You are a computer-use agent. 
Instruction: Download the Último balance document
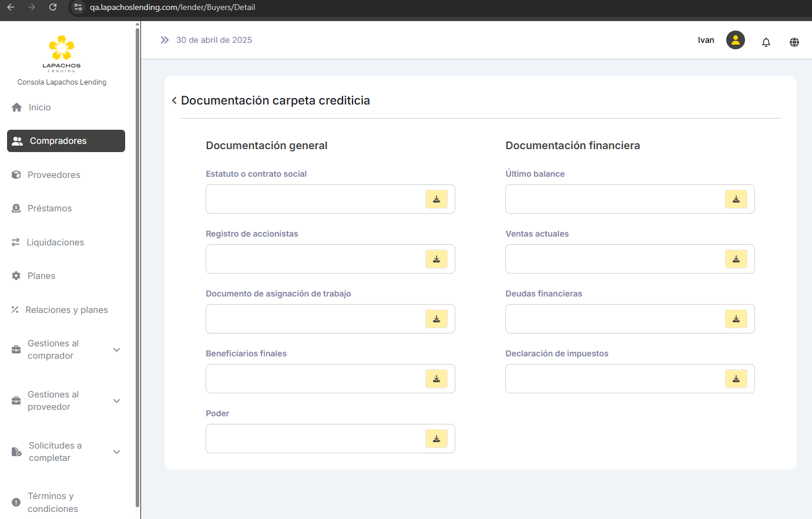pyautogui.click(x=736, y=199)
